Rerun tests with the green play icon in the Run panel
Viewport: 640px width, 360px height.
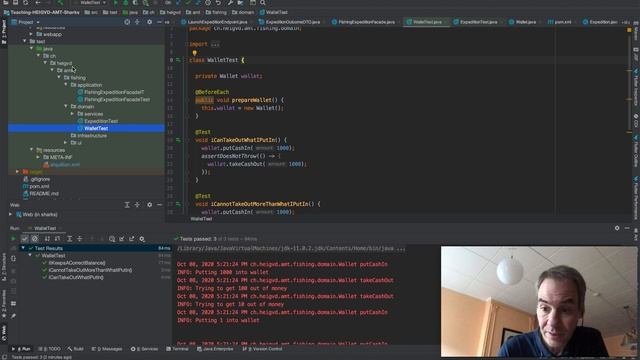(13, 239)
